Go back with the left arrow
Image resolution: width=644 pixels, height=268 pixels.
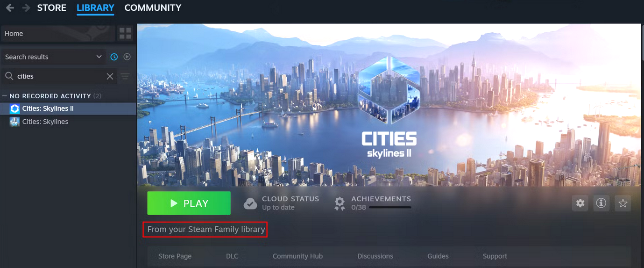point(10,8)
